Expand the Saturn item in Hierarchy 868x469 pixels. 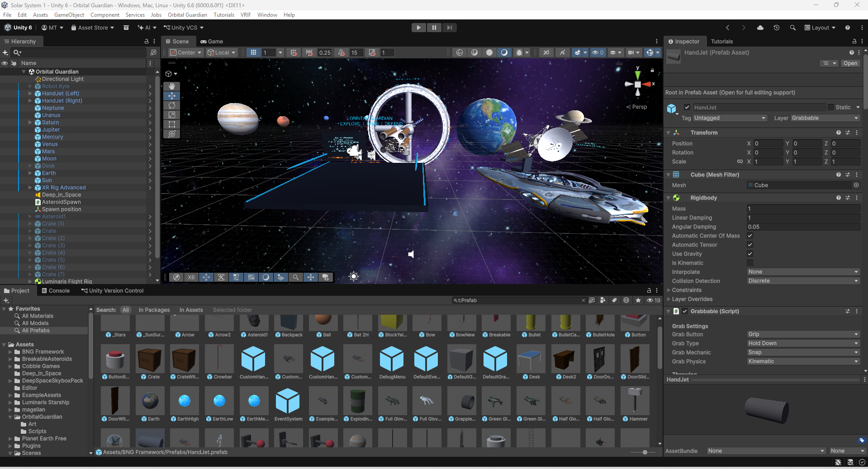30,123
